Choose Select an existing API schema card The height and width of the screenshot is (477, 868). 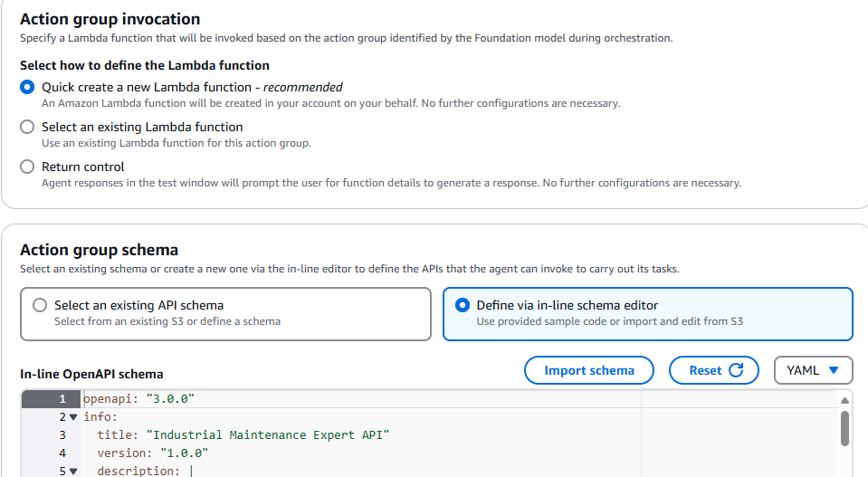point(40,306)
